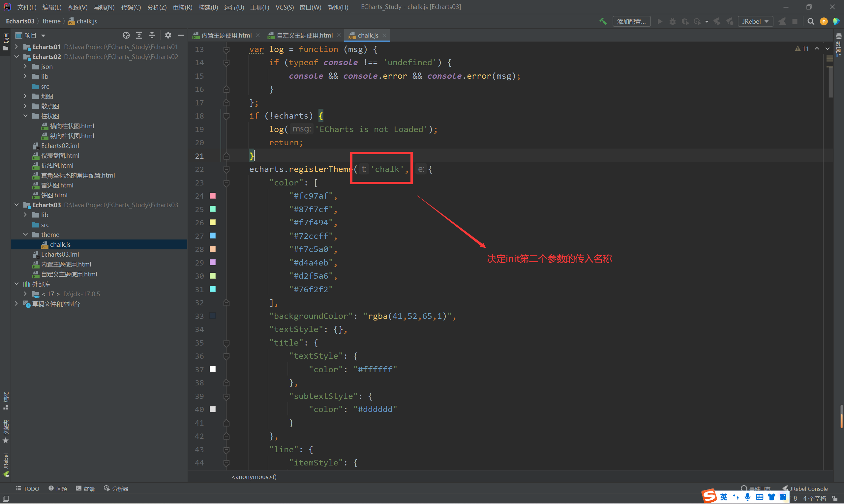The height and width of the screenshot is (504, 844).
Task: Click Debug with JRebel rocket-bug icon
Action: (730, 21)
